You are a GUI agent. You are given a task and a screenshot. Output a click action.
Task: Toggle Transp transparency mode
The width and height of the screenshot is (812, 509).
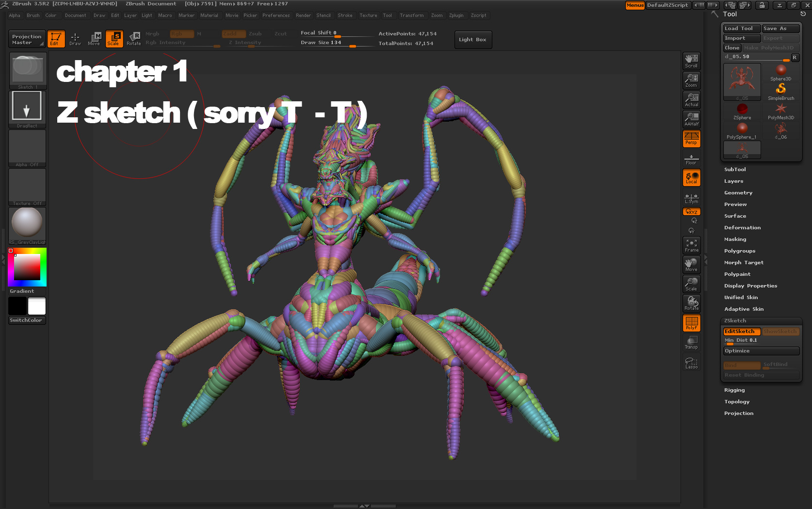tap(692, 343)
